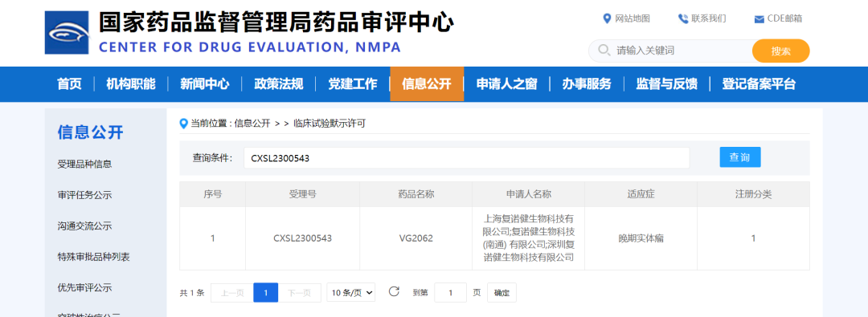The height and width of the screenshot is (317, 868).
Task: Click the blue 查询 button
Action: click(740, 157)
